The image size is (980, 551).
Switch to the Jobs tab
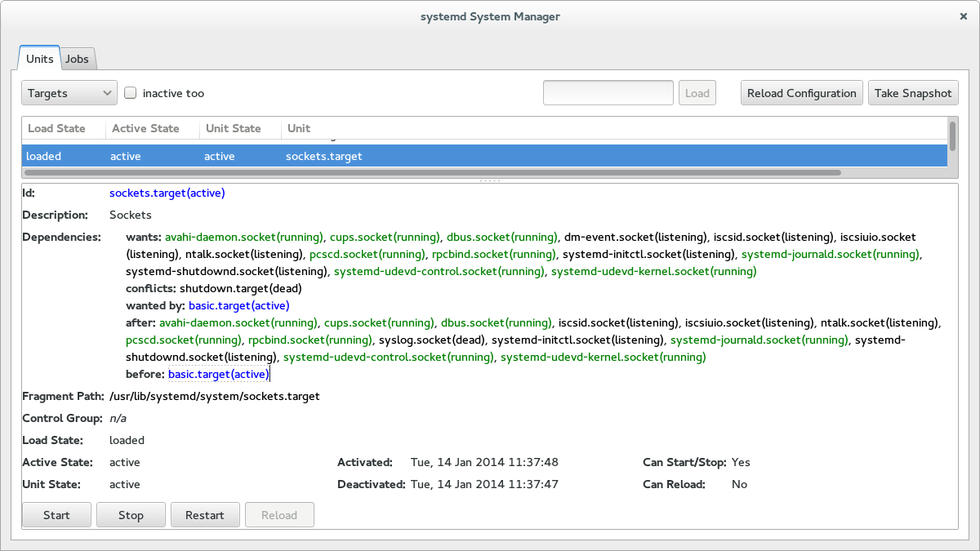point(78,59)
